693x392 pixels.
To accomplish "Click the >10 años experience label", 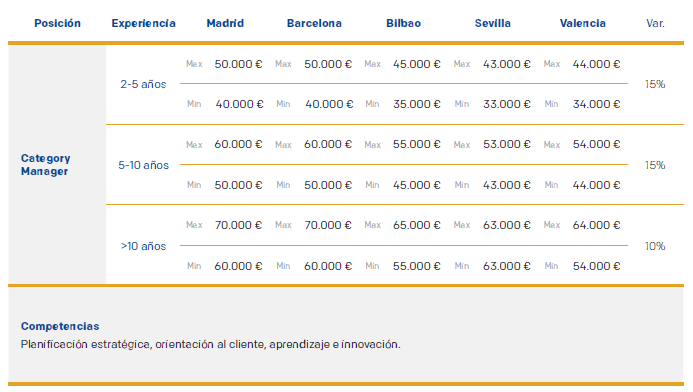I will point(143,246).
